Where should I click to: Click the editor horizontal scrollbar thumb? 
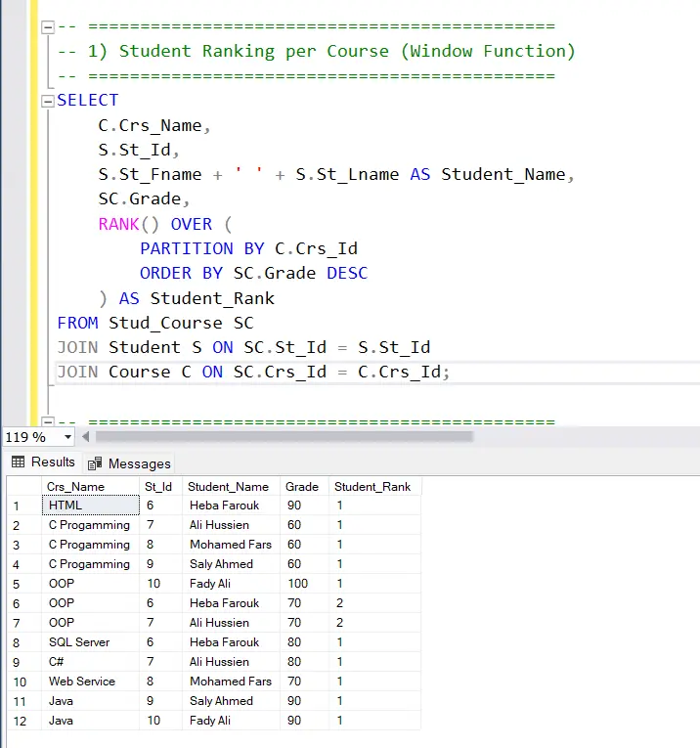(284, 436)
